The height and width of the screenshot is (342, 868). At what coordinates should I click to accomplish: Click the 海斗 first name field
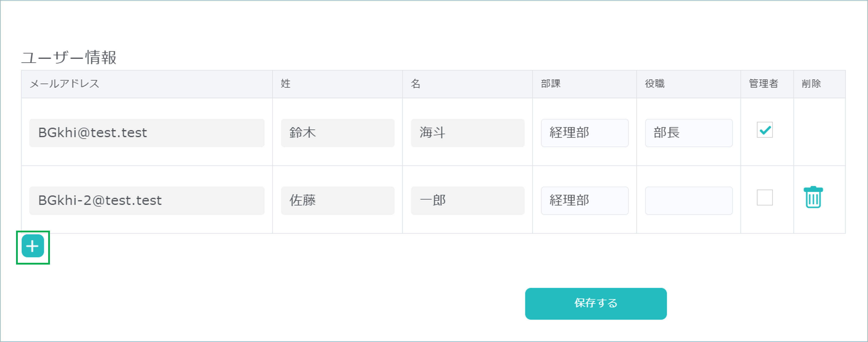point(467,133)
